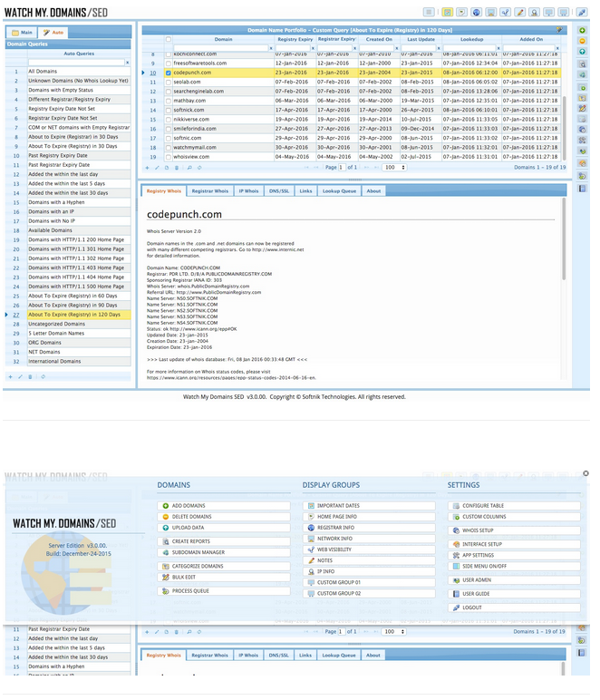The height and width of the screenshot is (700, 600).
Task: Open Notes pencil icon in top toolbar
Action: 519,12
